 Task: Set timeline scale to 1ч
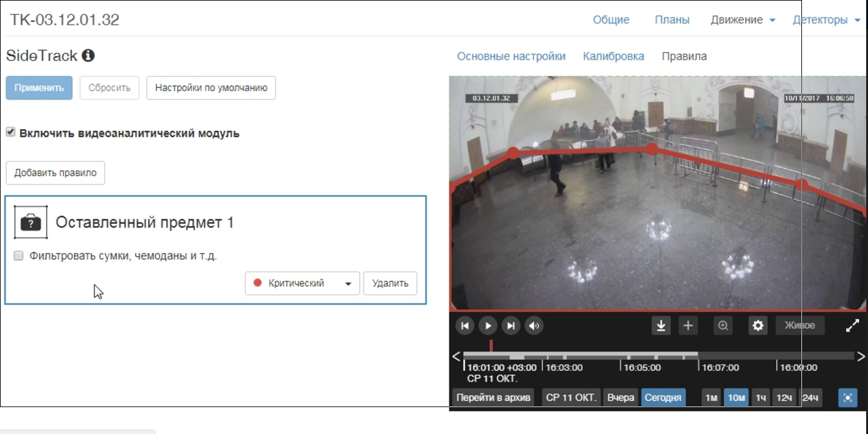(x=760, y=398)
